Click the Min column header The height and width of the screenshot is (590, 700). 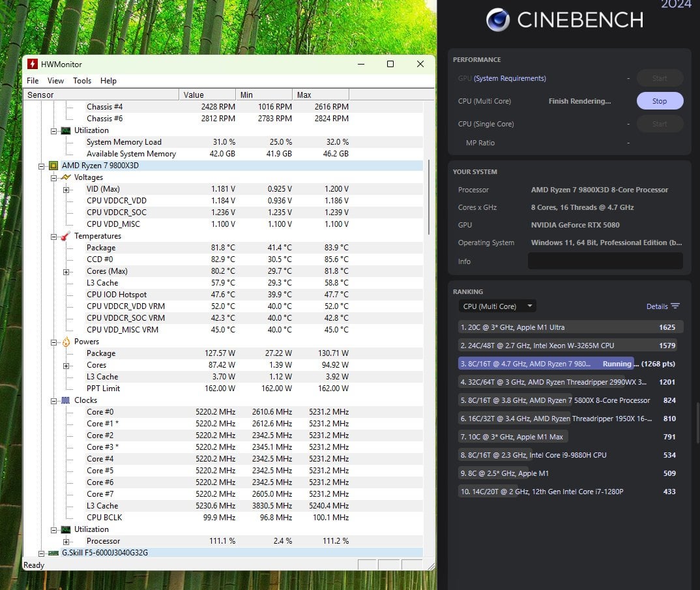click(264, 95)
